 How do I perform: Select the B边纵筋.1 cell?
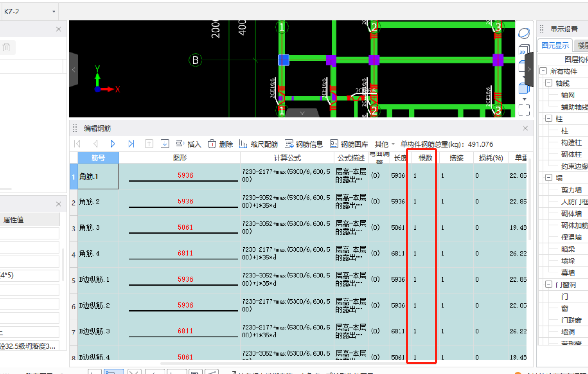98,280
